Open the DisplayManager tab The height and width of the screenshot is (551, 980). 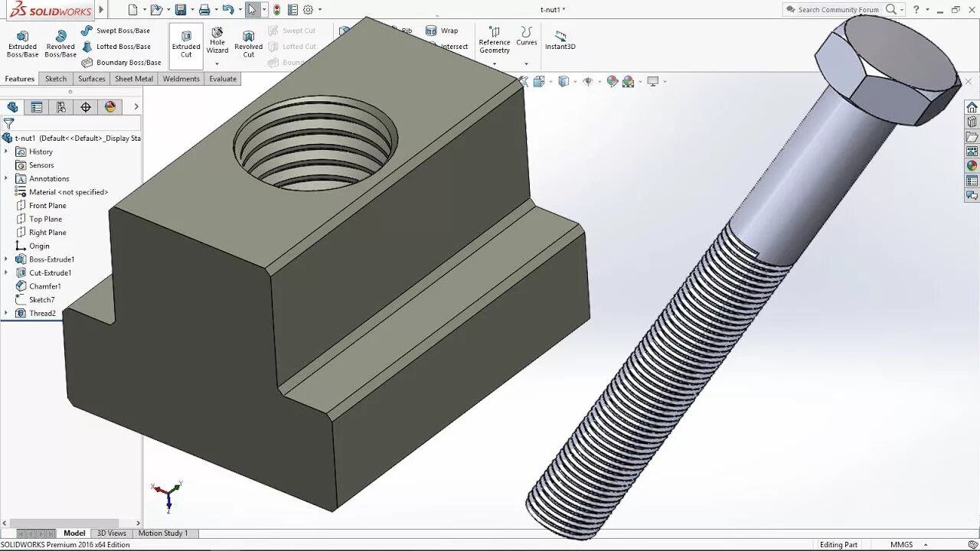tap(110, 107)
